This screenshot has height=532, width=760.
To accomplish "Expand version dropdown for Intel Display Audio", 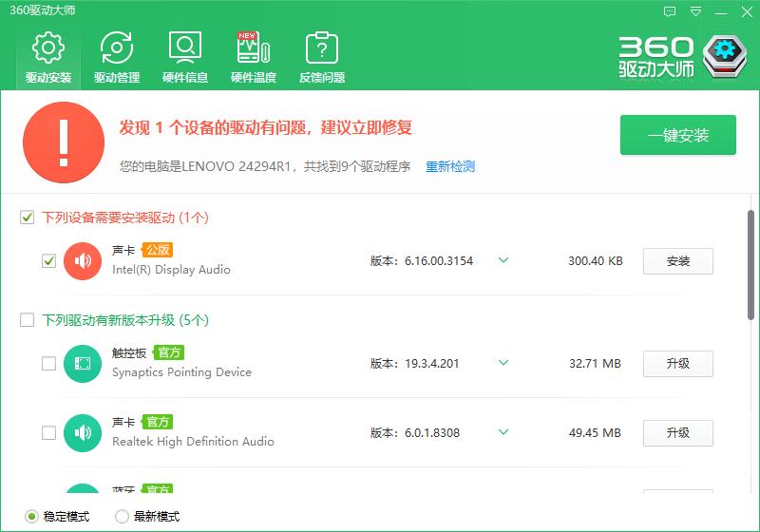I will 503,260.
